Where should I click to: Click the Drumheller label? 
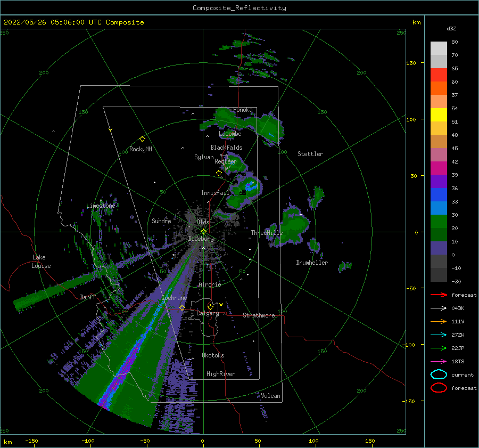[312, 263]
